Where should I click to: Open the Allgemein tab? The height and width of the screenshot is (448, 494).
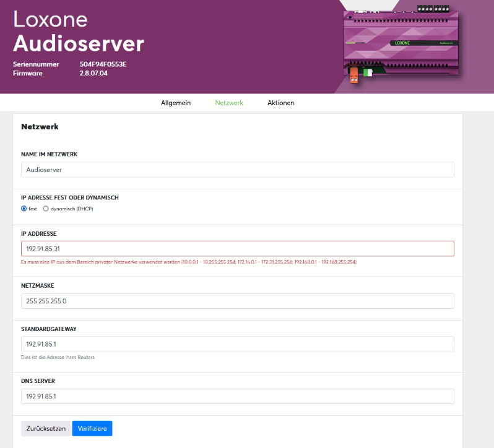(175, 103)
